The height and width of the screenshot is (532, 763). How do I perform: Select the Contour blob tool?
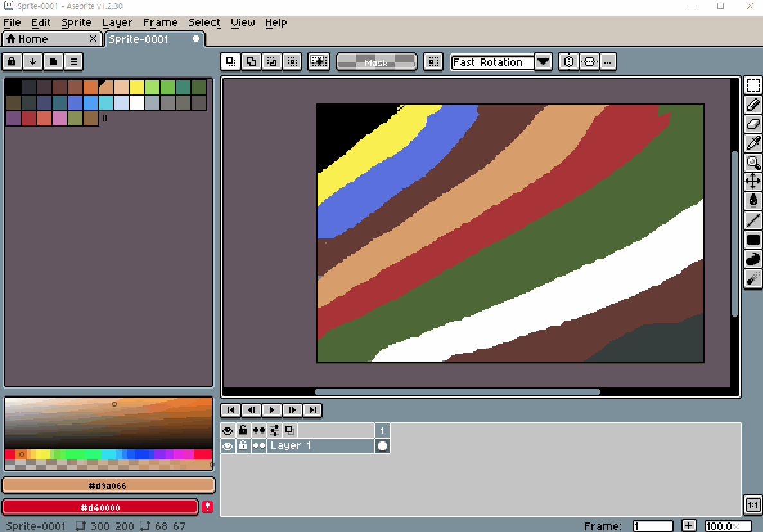click(753, 259)
